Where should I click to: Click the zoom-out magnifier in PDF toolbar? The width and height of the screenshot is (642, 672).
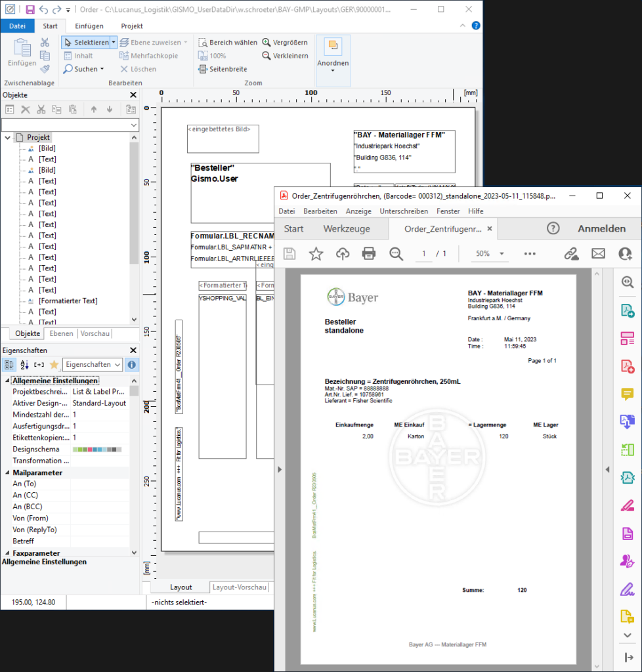coord(395,254)
